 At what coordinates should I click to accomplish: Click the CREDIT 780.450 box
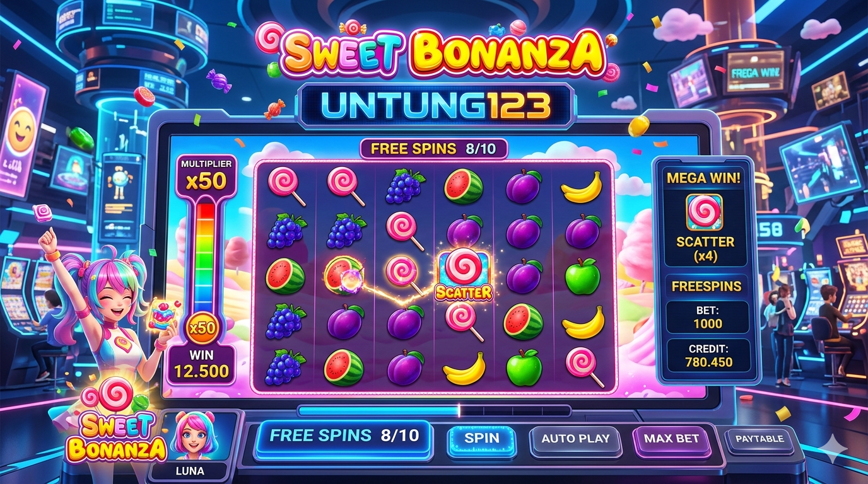708,355
